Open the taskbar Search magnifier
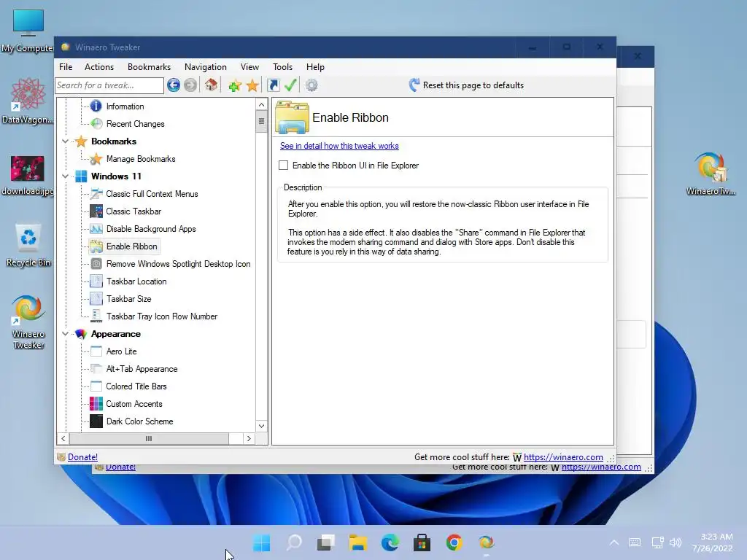Image resolution: width=747 pixels, height=560 pixels. pos(294,542)
